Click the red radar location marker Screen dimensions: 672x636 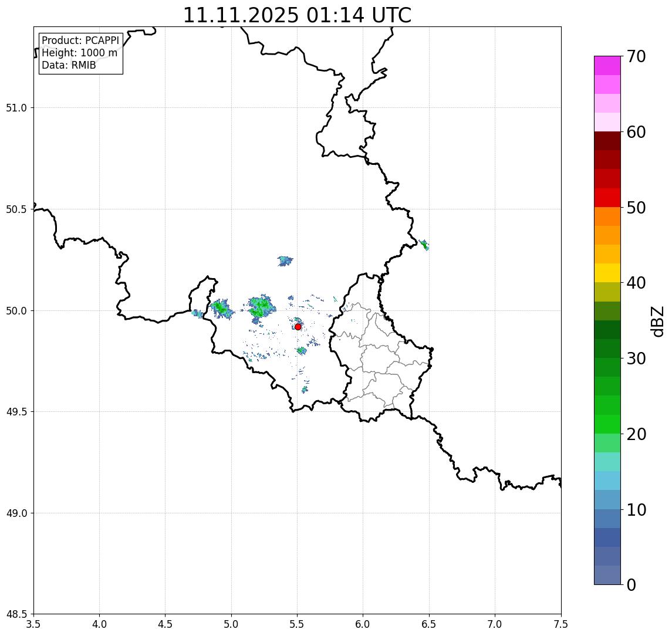[298, 327]
